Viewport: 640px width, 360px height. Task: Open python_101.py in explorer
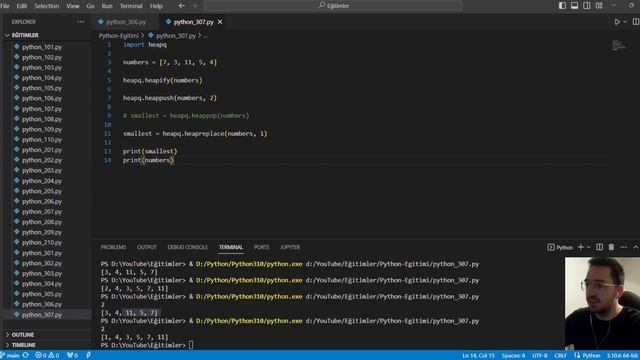coord(42,47)
